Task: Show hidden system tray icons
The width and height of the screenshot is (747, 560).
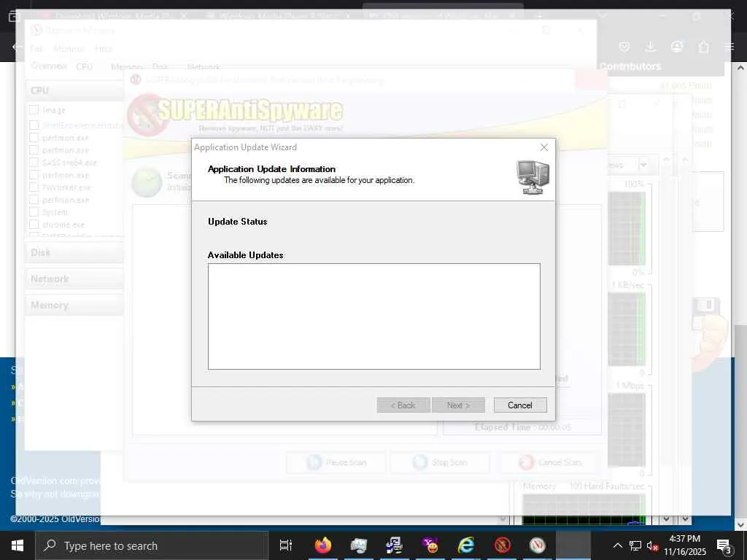Action: (x=617, y=545)
